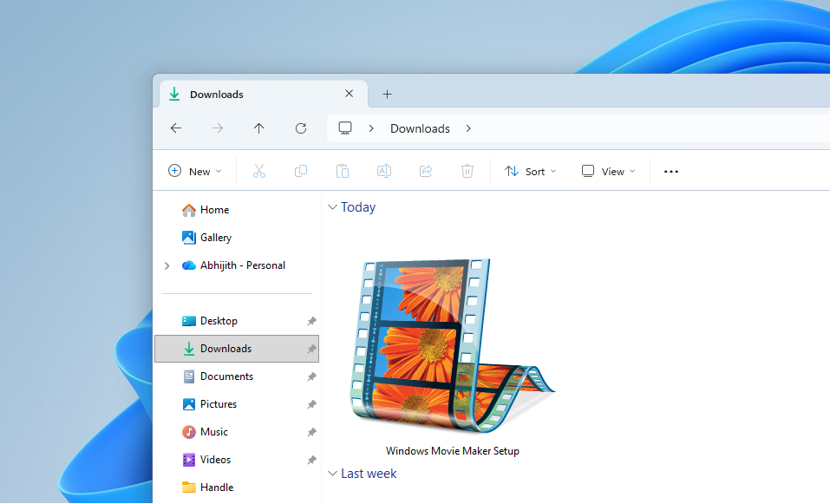Open the Sort dropdown
The height and width of the screenshot is (504, 830).
(531, 171)
